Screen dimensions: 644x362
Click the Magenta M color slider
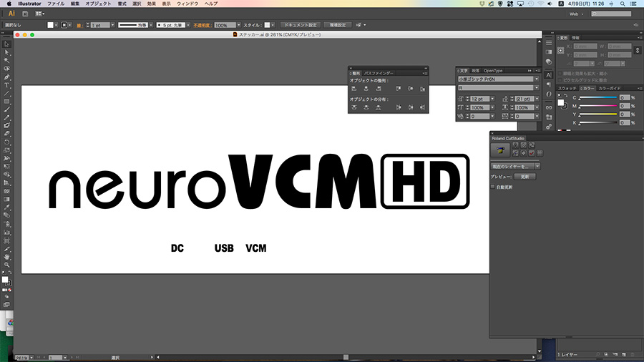click(598, 106)
